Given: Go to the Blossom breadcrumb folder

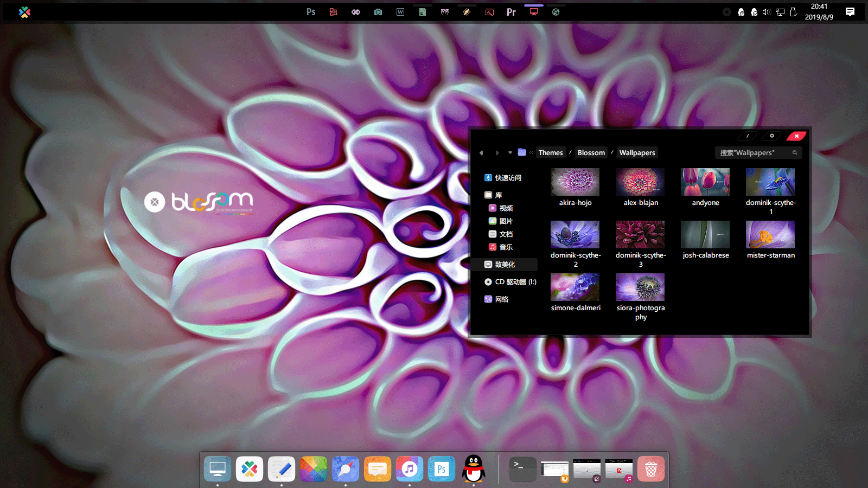Looking at the screenshot, I should coord(591,153).
